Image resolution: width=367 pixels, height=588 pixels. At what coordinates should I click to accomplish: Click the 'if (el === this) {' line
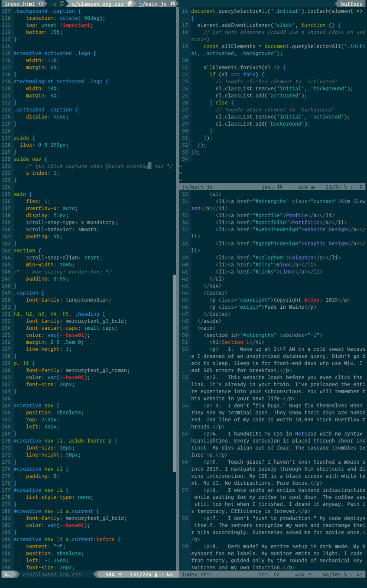pos(237,74)
